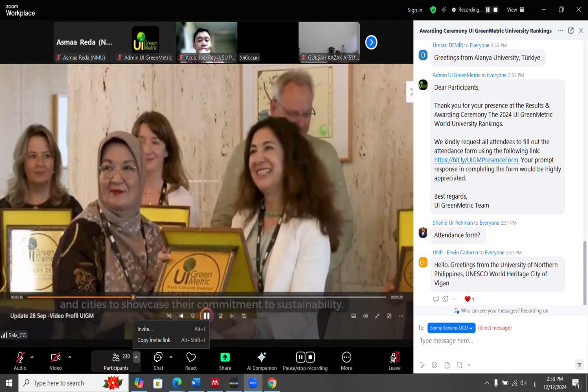Close the chat panel
Image resolution: width=588 pixels, height=392 pixels.
pyautogui.click(x=581, y=30)
